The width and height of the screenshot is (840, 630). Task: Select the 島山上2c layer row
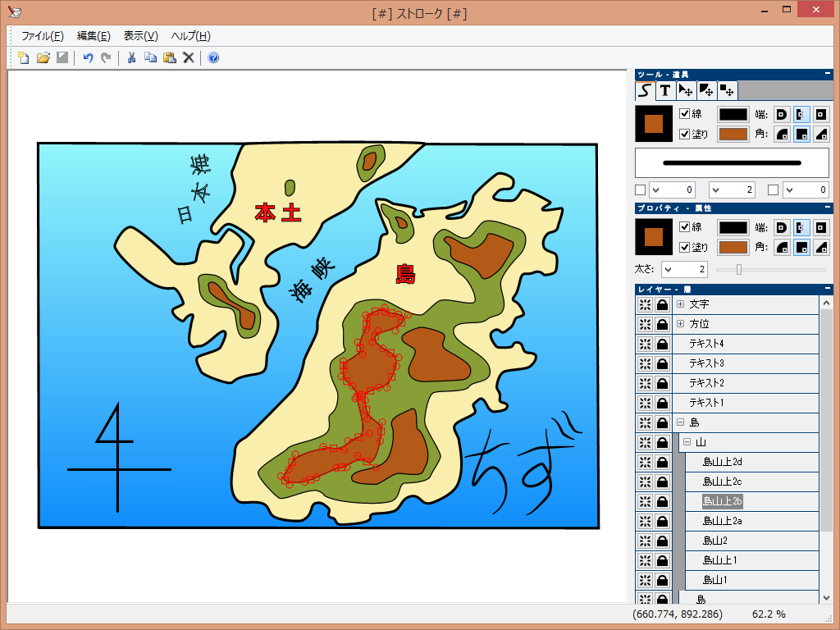pos(751,482)
